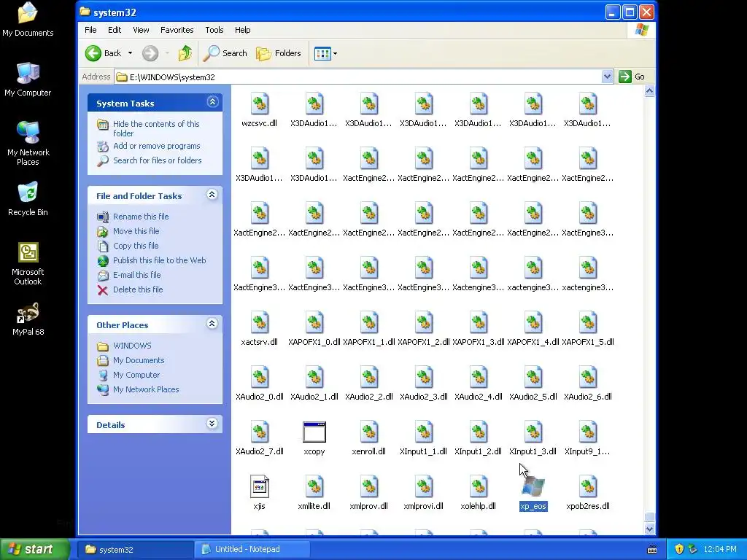Open the Help menu
This screenshot has width=747, height=560.
242,30
